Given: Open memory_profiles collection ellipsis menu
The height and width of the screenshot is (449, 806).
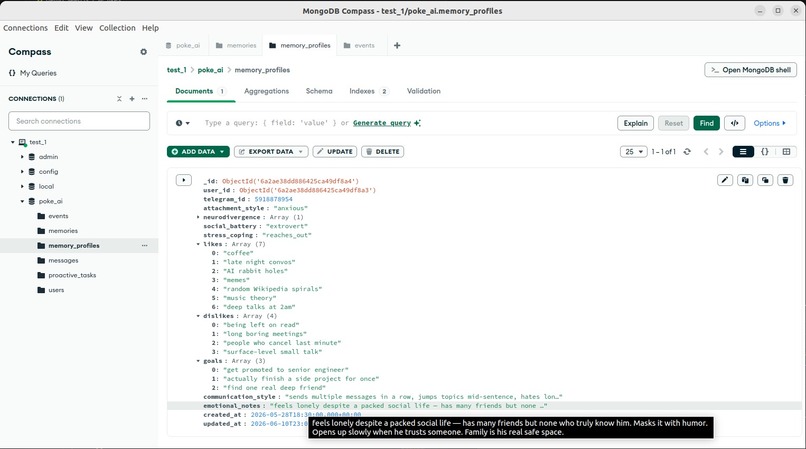Looking at the screenshot, I should [144, 246].
